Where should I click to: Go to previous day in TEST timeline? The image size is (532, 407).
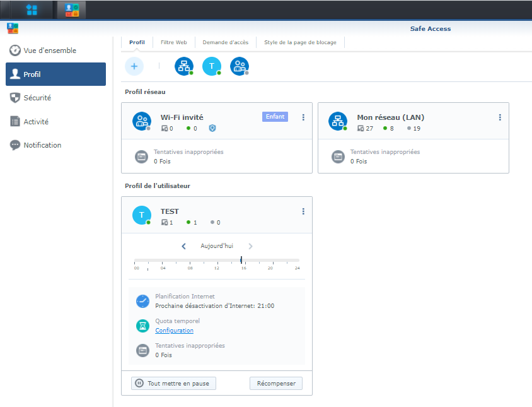coord(183,246)
